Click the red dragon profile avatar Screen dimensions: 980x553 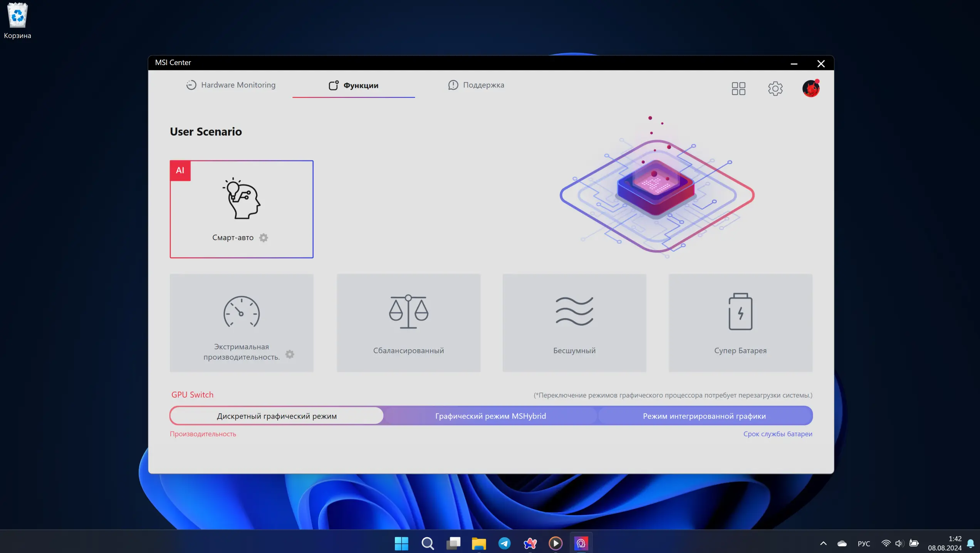click(811, 89)
